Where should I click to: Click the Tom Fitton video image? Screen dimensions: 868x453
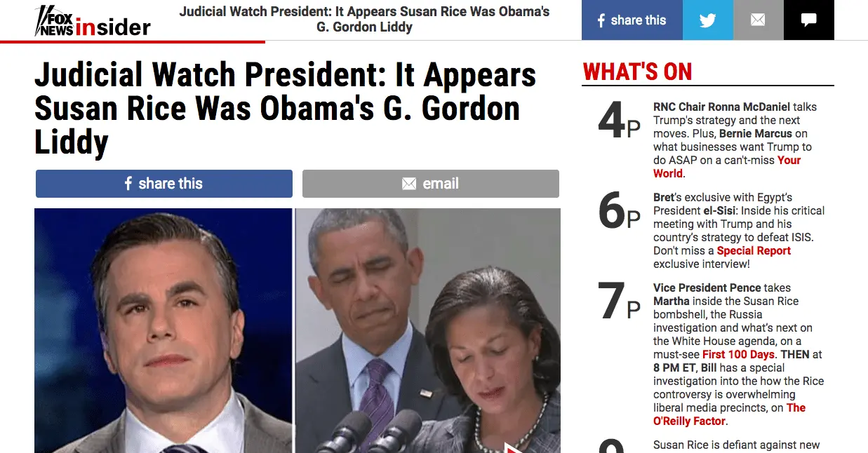coord(163,330)
